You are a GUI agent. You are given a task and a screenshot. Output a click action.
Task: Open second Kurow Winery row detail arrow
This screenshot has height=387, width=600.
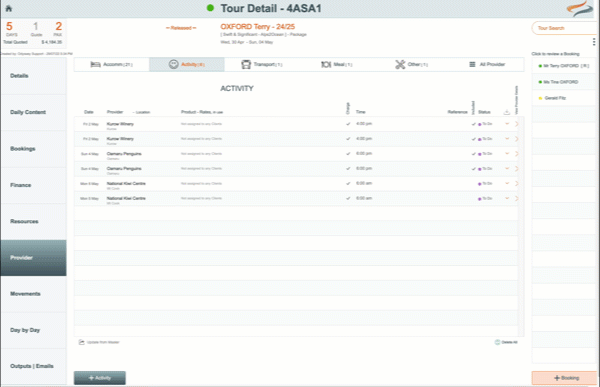click(x=516, y=139)
